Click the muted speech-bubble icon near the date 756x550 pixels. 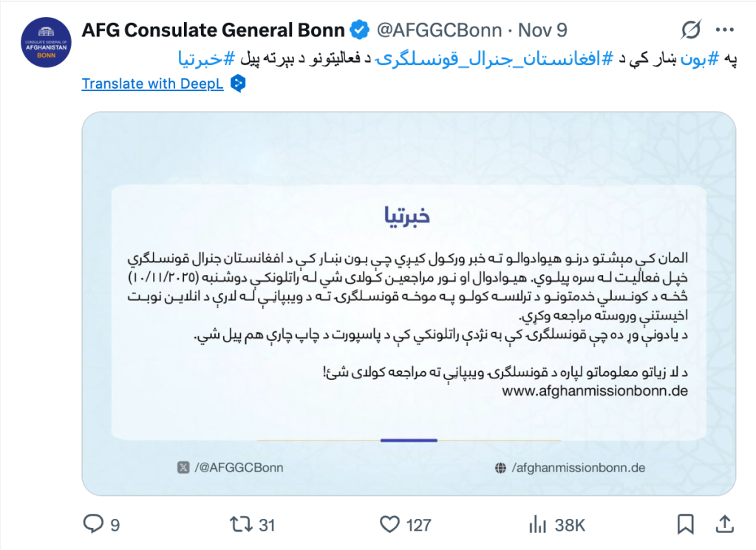[690, 29]
